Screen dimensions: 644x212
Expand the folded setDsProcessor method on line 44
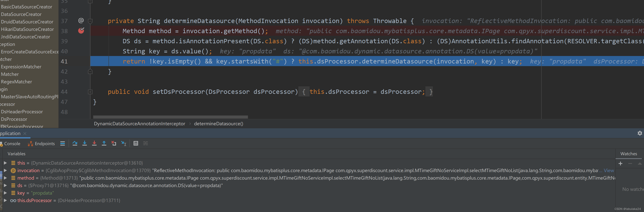tap(90, 92)
